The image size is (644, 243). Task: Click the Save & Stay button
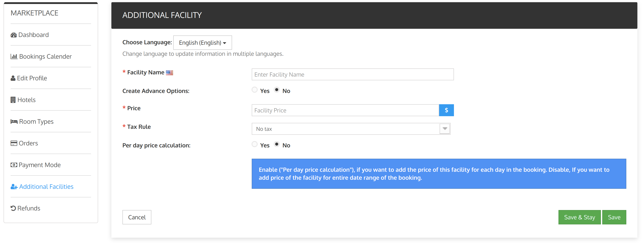pos(579,217)
